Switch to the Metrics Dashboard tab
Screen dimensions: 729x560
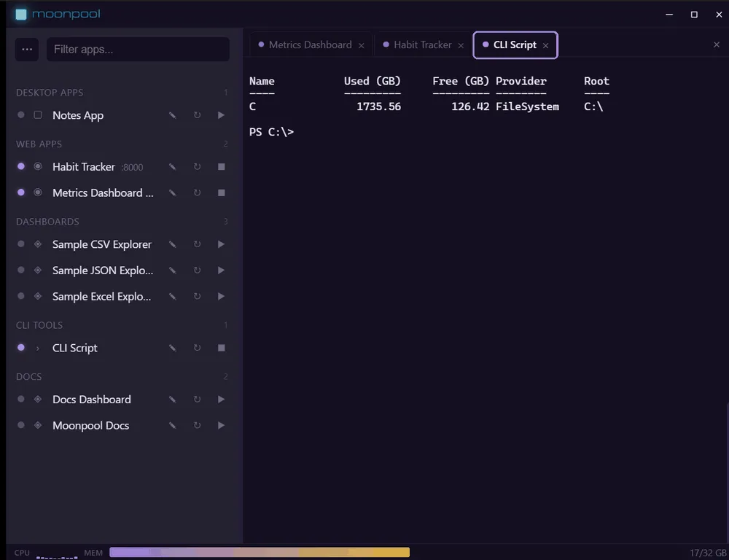(x=310, y=44)
